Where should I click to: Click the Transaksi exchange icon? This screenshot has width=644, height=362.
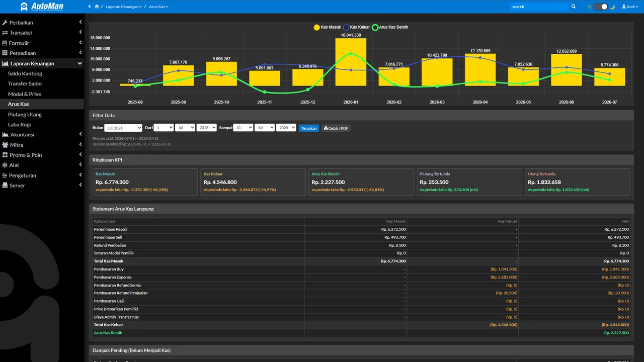(x=5, y=33)
